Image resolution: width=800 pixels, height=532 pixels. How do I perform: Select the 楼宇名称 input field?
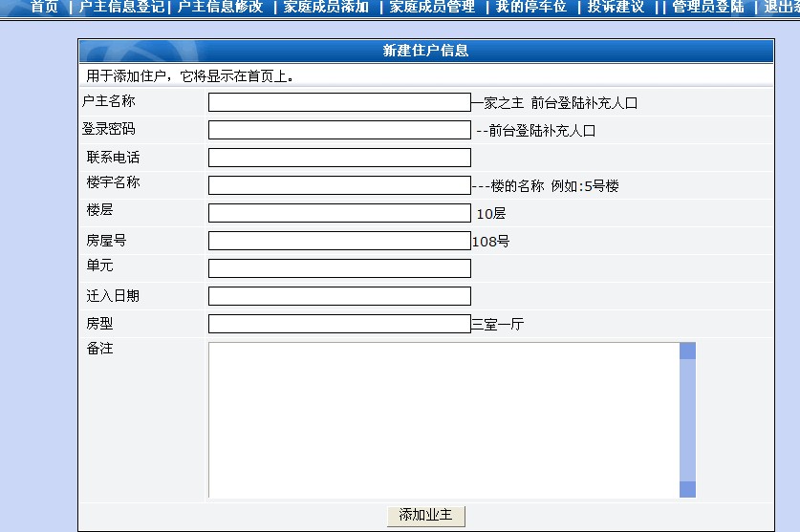click(x=339, y=185)
